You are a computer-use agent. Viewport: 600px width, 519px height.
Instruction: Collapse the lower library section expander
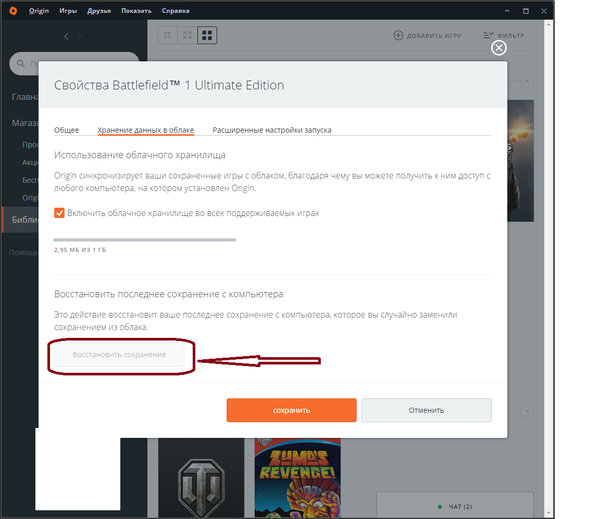(x=527, y=411)
